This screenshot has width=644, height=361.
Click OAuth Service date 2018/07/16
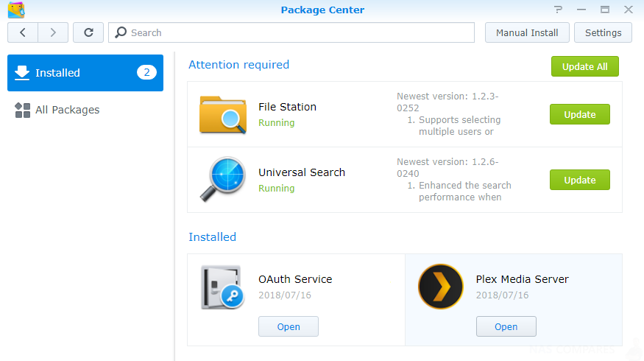click(285, 295)
